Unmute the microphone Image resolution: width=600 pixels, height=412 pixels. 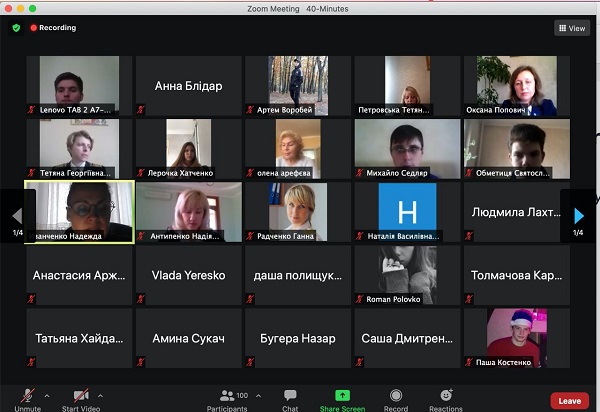tap(27, 397)
